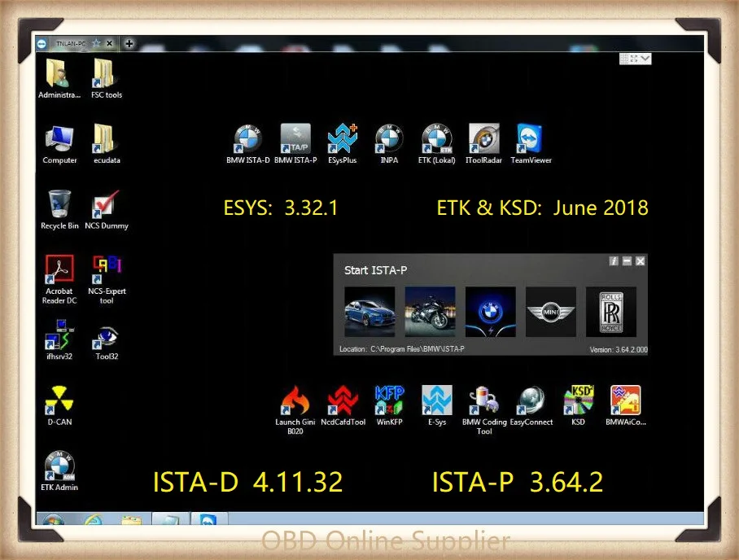Launch the KSD shortcut

point(579,405)
